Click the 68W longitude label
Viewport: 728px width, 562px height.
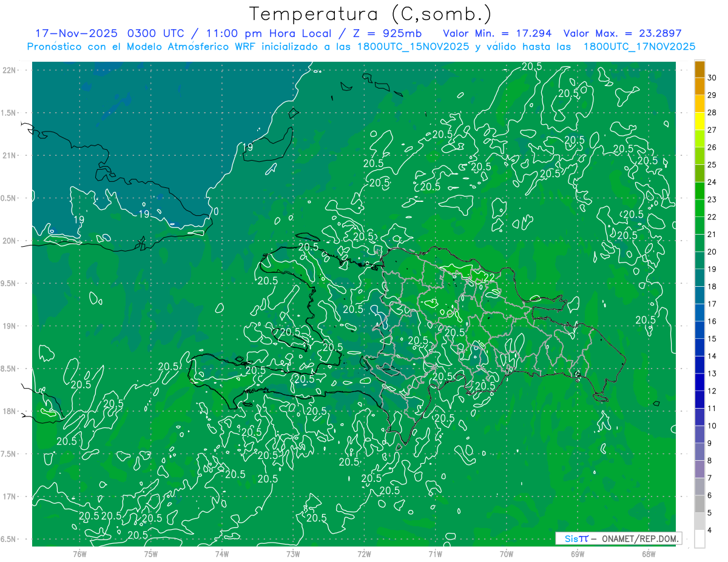point(648,554)
